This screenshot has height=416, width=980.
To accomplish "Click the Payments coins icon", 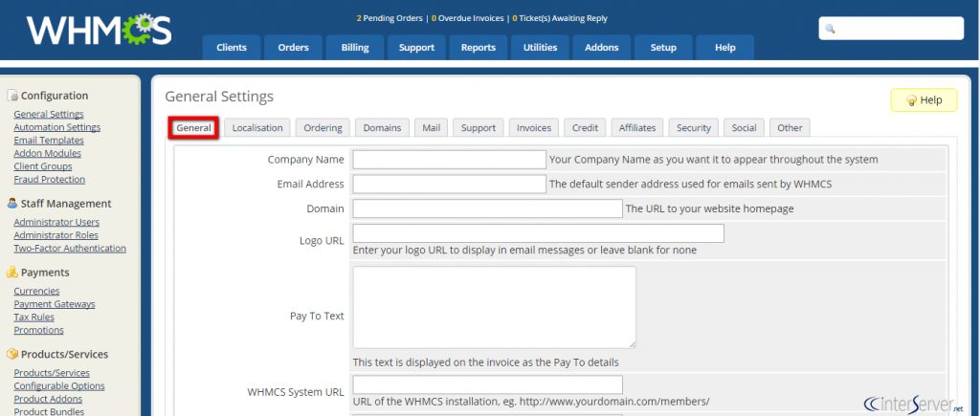I will (12, 273).
